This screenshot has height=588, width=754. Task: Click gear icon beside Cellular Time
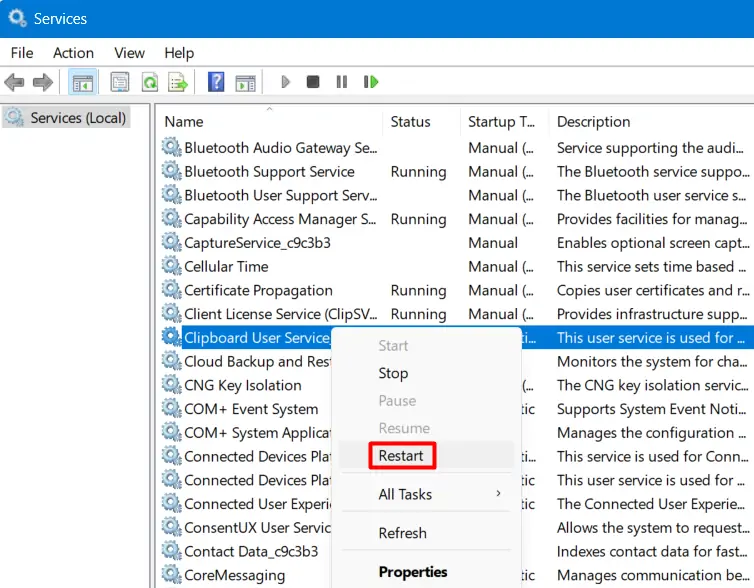(x=171, y=266)
